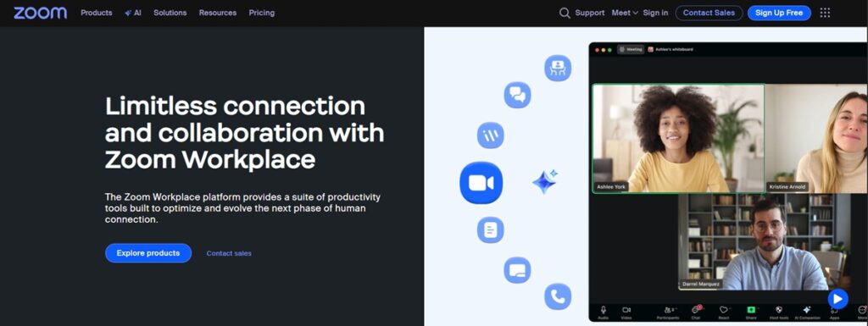Click the Zoom logo in header
The height and width of the screenshot is (326, 868).
(41, 13)
